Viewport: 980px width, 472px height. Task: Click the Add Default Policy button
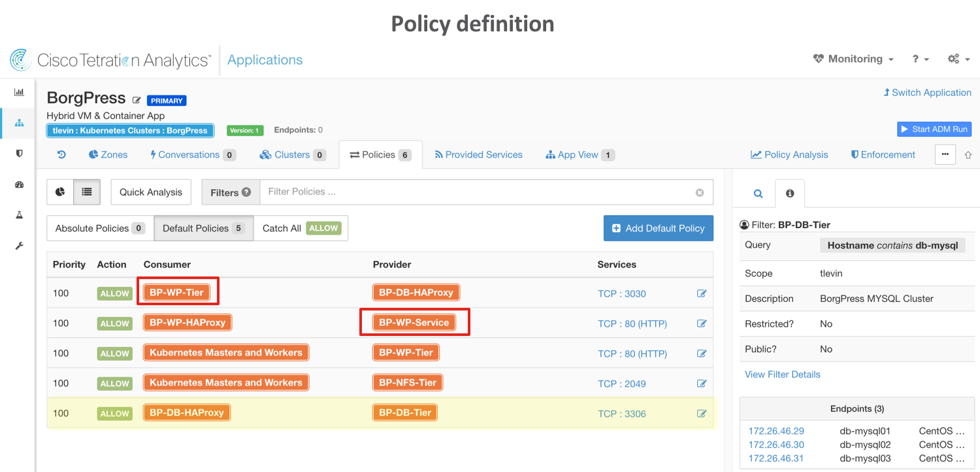coord(658,228)
